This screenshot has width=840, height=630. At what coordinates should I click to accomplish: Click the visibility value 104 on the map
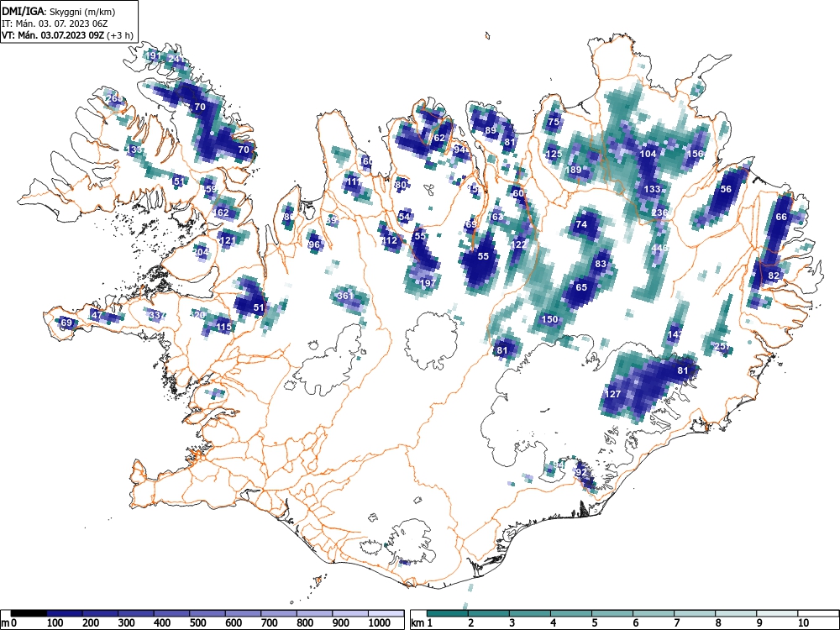point(648,154)
